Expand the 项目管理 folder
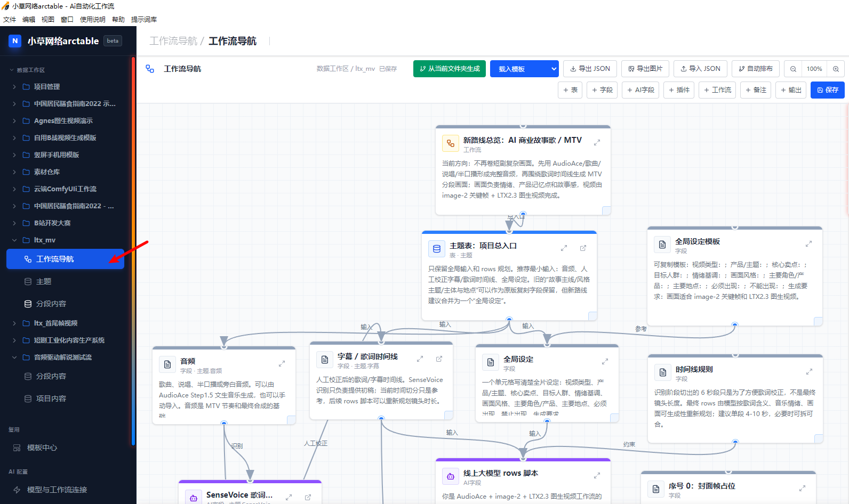 [14, 87]
